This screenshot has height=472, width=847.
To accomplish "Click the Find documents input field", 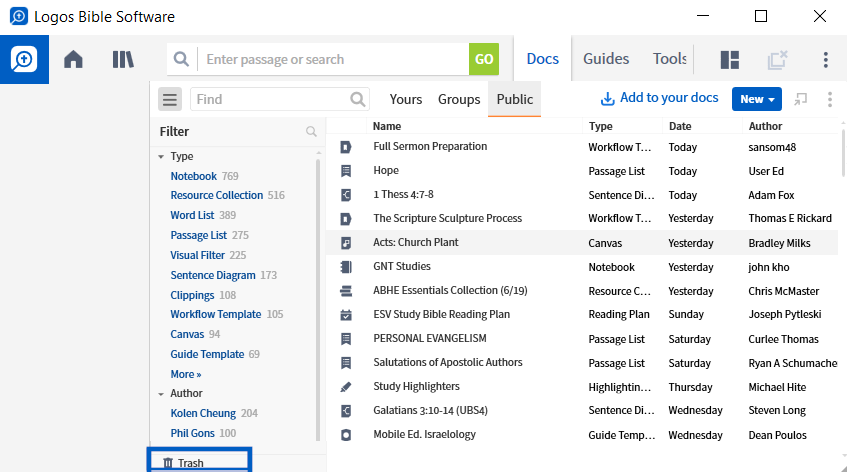I will point(273,99).
